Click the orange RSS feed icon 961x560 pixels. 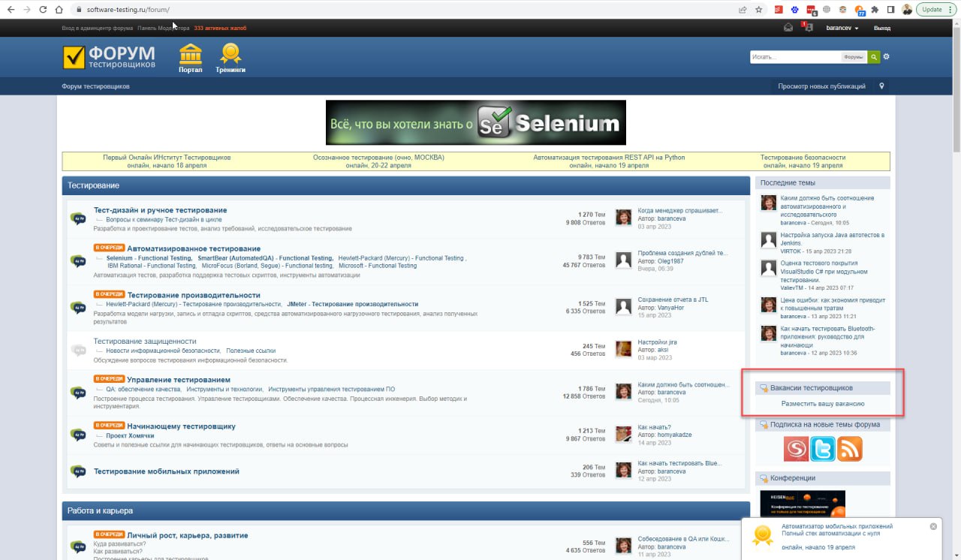(x=850, y=449)
